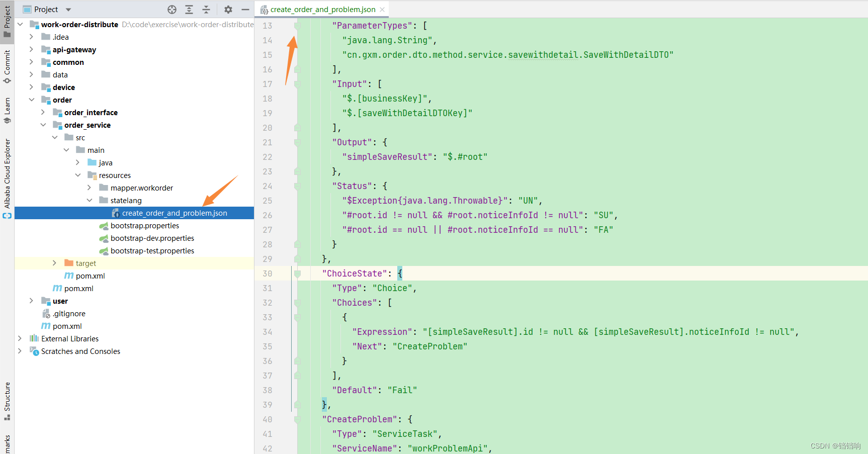The width and height of the screenshot is (868, 454).
Task: Expand the user module
Action: pyautogui.click(x=31, y=301)
